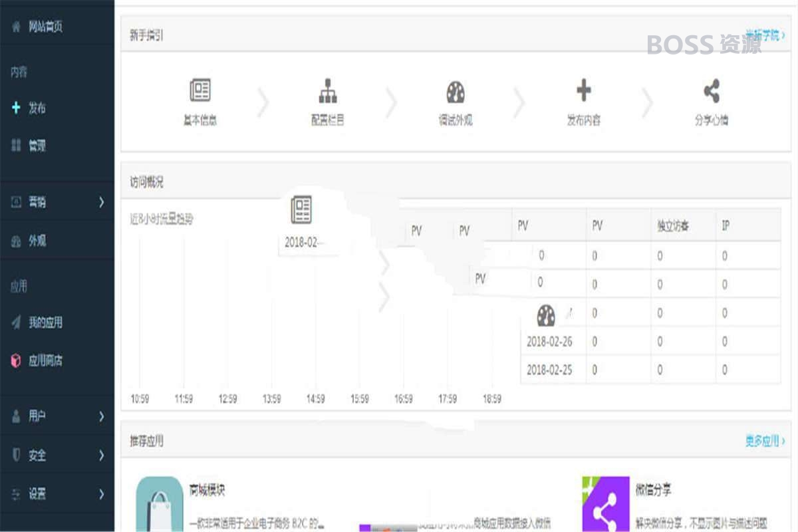Image resolution: width=798 pixels, height=532 pixels.
Task: Click the 2018-02-25 date cell
Action: click(549, 370)
